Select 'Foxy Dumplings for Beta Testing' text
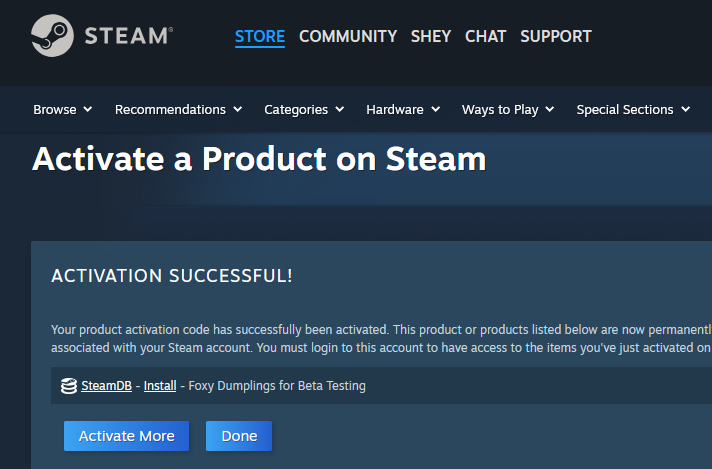This screenshot has width=712, height=469. (277, 386)
